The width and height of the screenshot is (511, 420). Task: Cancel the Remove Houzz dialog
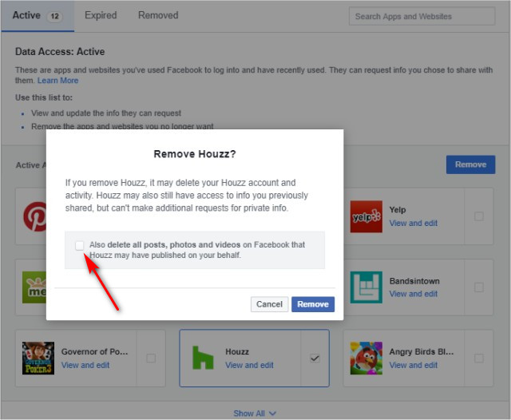[x=269, y=304]
